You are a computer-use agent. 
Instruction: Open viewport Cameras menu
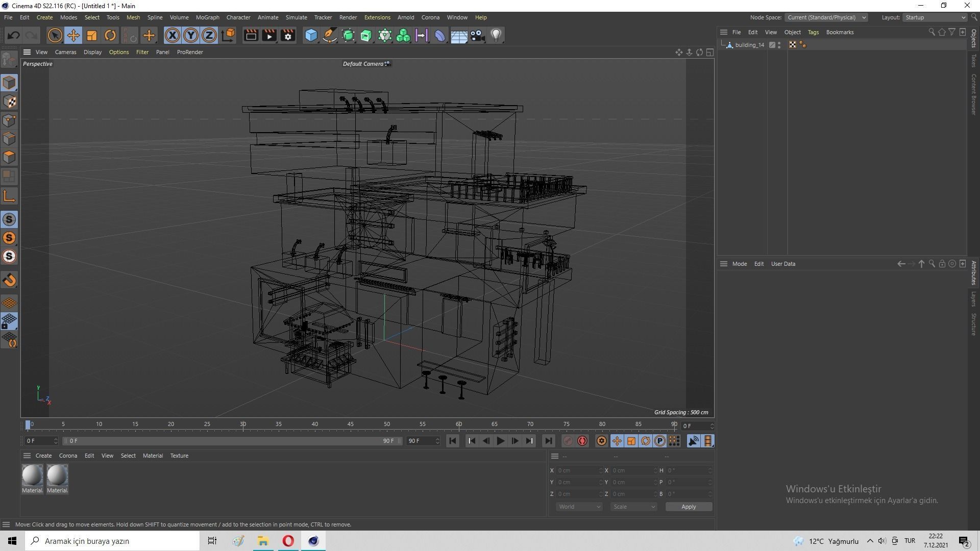65,52
